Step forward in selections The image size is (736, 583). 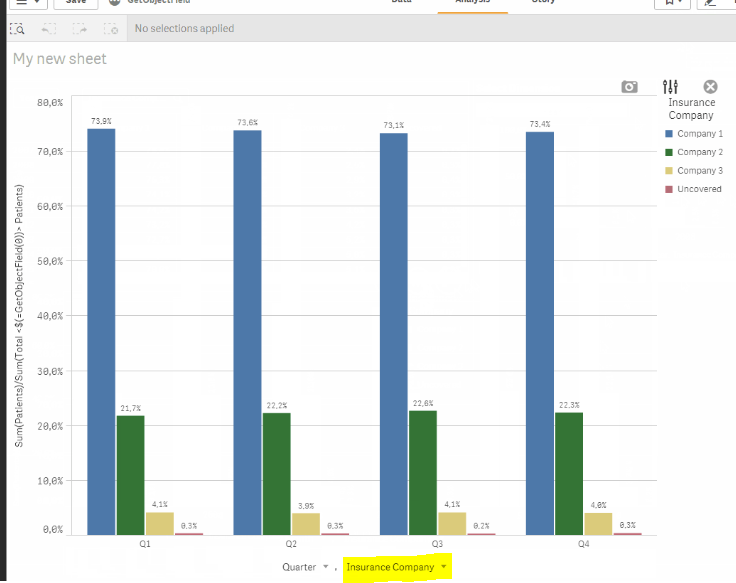point(80,29)
